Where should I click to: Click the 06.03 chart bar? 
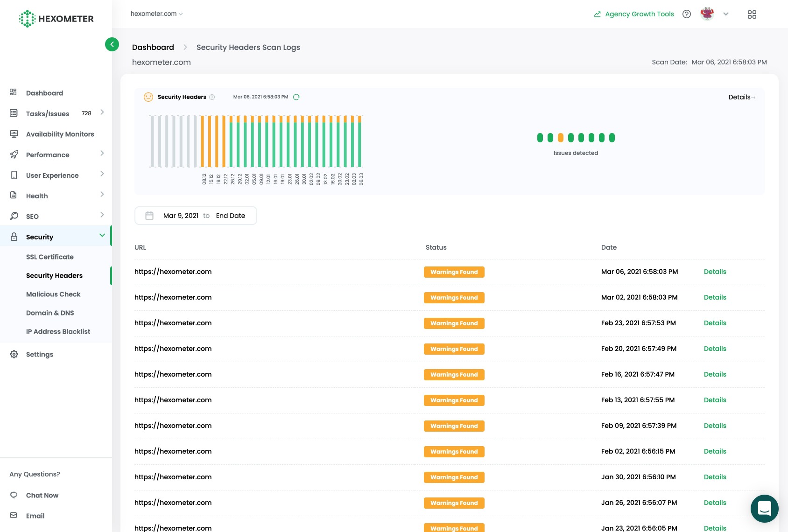359,141
